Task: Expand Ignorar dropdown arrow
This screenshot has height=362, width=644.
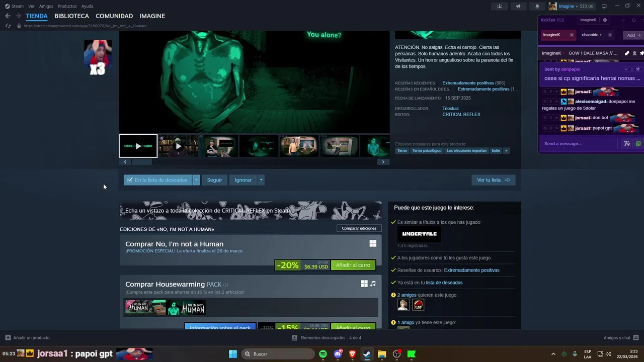Action: 261,180
